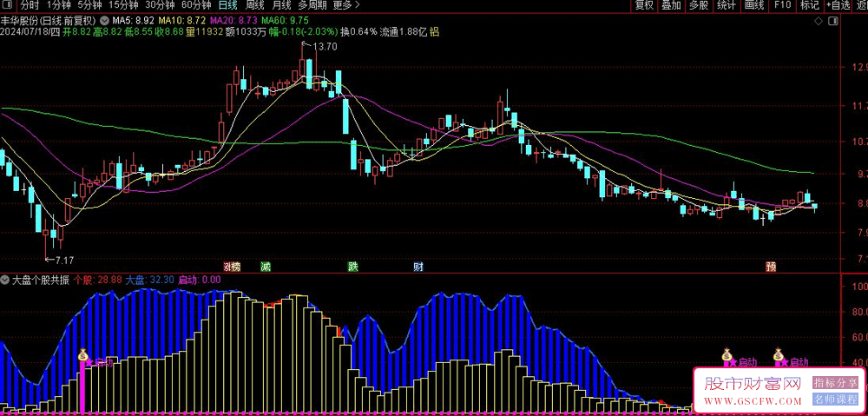The width and height of the screenshot is (868, 416).
Task: Select the 日线 daily period
Action: click(227, 5)
